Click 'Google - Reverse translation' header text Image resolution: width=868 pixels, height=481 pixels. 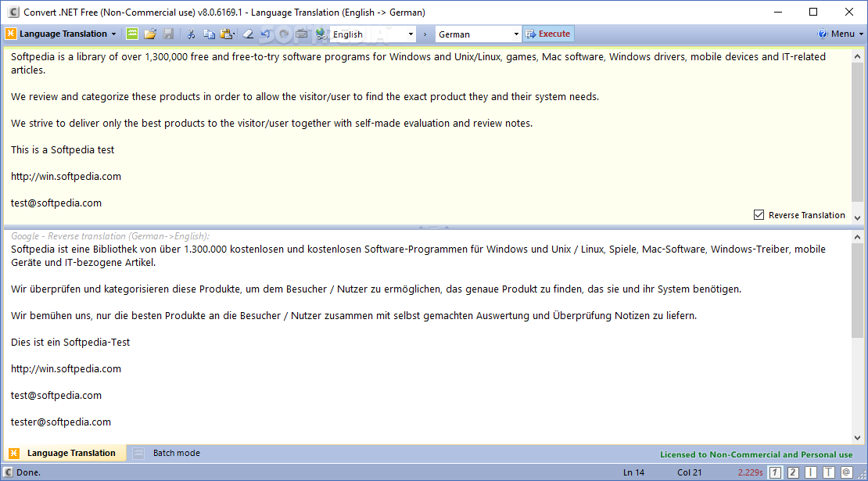coord(110,236)
